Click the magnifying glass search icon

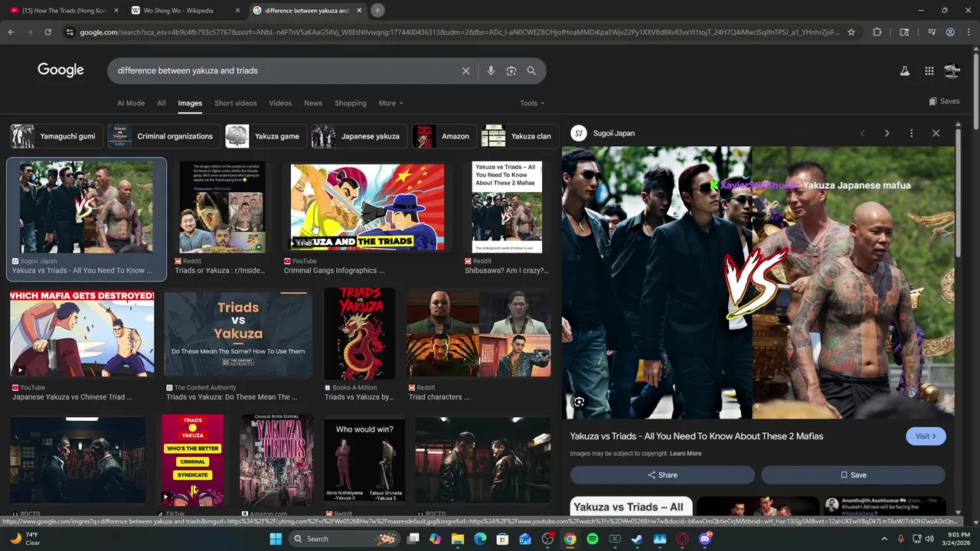click(531, 70)
